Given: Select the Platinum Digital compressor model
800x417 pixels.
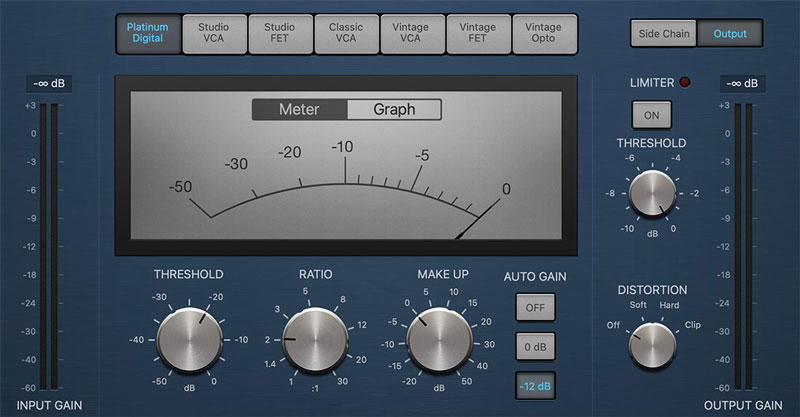Looking at the screenshot, I should (x=147, y=33).
